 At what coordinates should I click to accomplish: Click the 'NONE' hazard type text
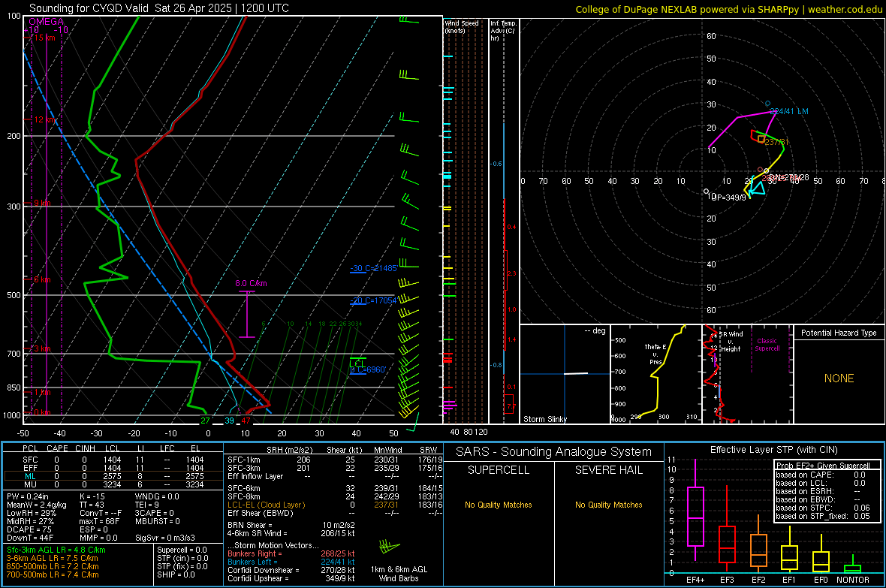(x=839, y=378)
